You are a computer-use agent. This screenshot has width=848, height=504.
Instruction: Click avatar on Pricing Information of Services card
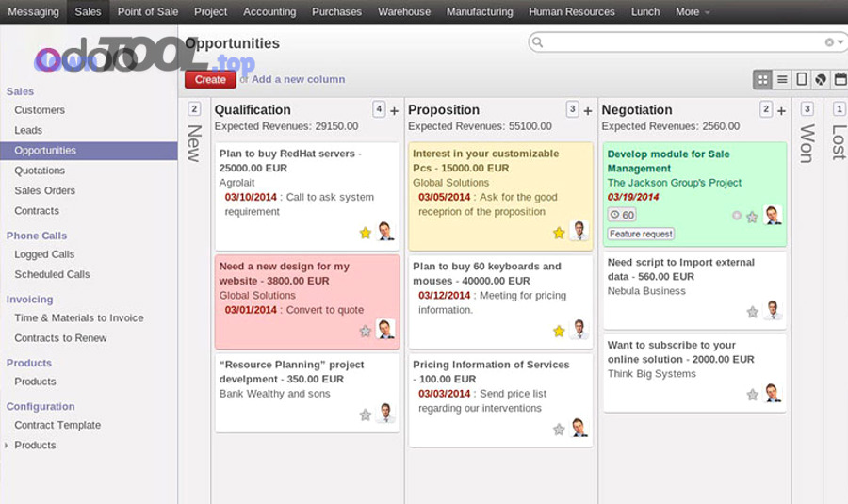click(579, 427)
